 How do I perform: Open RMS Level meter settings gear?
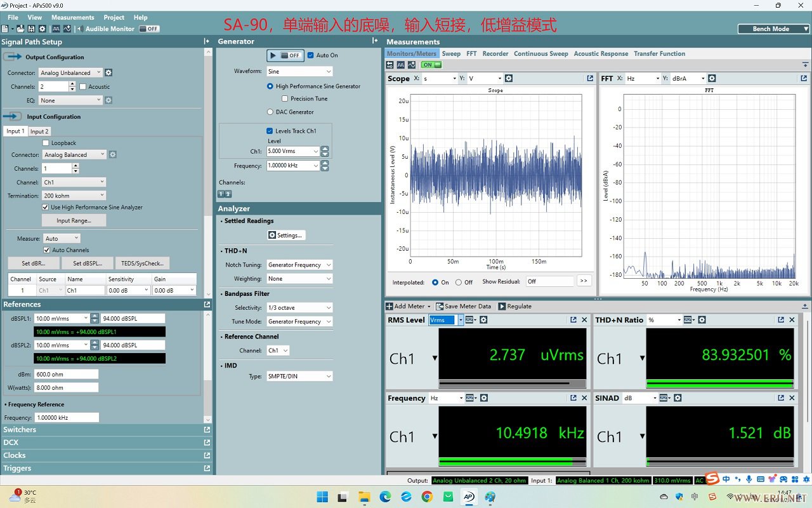[483, 320]
